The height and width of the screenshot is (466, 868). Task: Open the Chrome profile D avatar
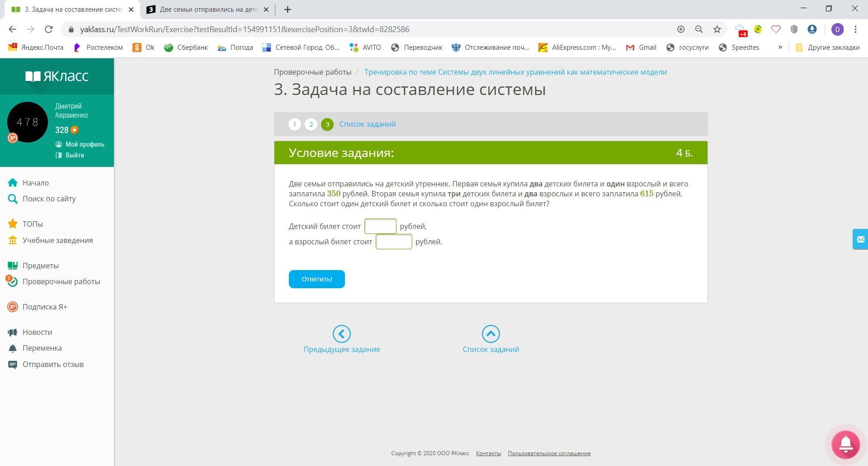click(x=838, y=29)
